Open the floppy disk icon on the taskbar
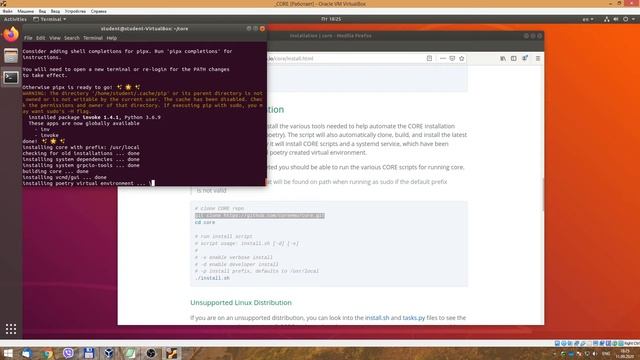Screen dimensions: 640x360 (89, 353)
